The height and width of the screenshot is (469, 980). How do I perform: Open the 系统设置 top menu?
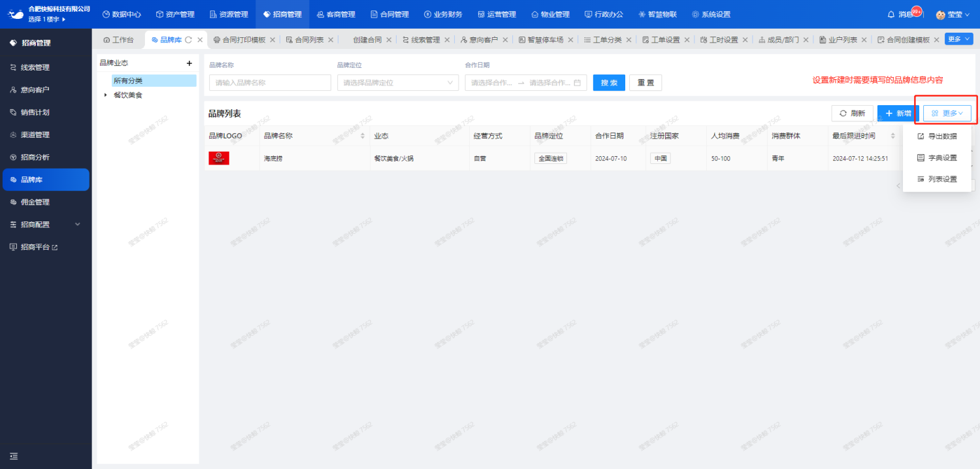click(x=711, y=14)
